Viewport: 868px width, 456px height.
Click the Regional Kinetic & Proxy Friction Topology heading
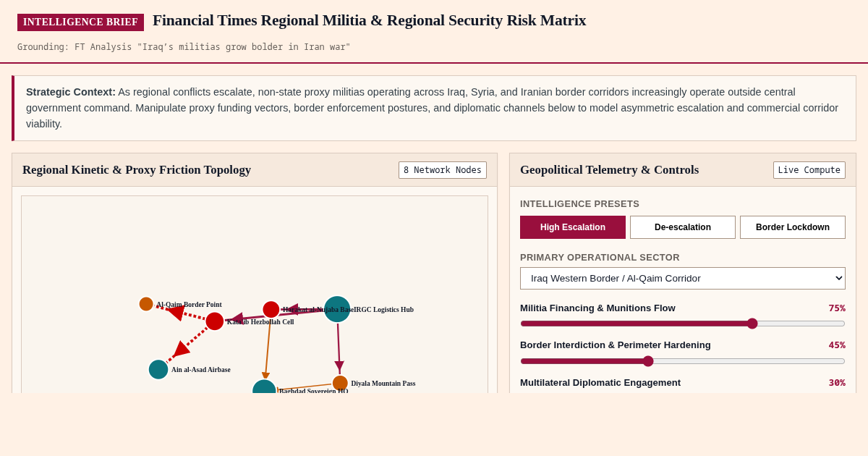pyautogui.click(x=137, y=170)
